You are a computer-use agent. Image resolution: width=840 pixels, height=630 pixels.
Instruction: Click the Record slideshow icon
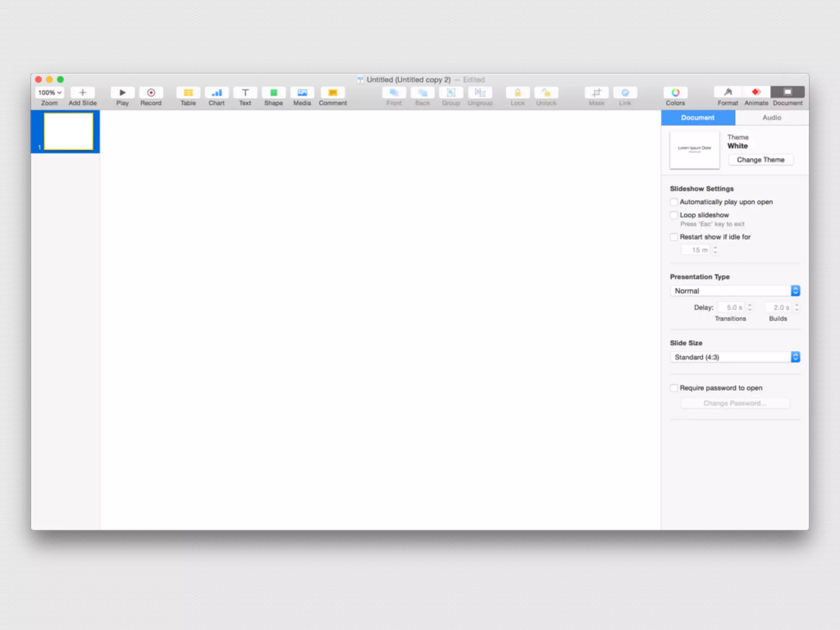pyautogui.click(x=151, y=92)
